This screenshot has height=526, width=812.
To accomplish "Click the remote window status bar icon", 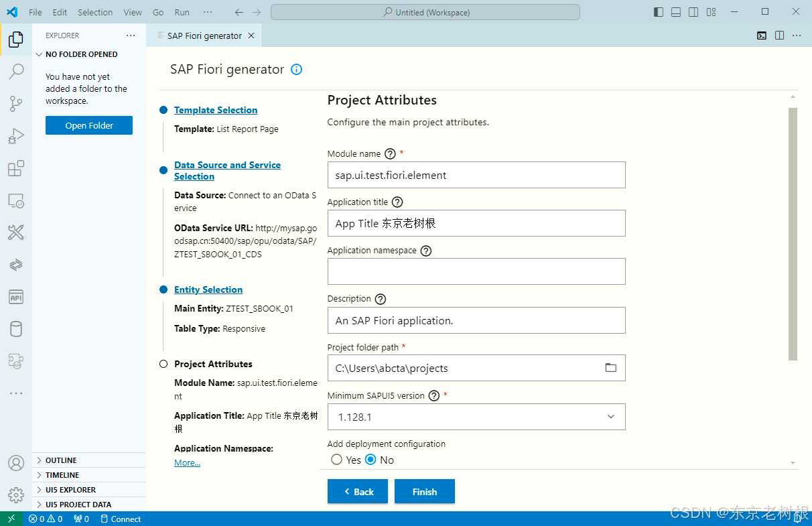I will click(x=11, y=519).
